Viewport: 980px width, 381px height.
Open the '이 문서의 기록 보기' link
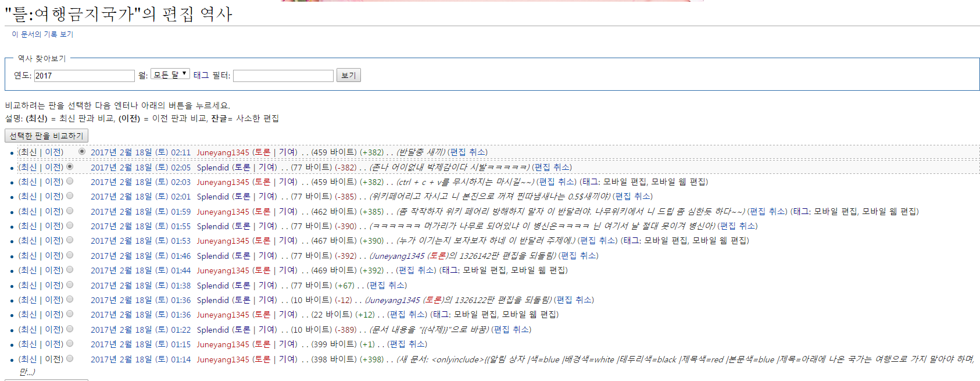[x=42, y=34]
